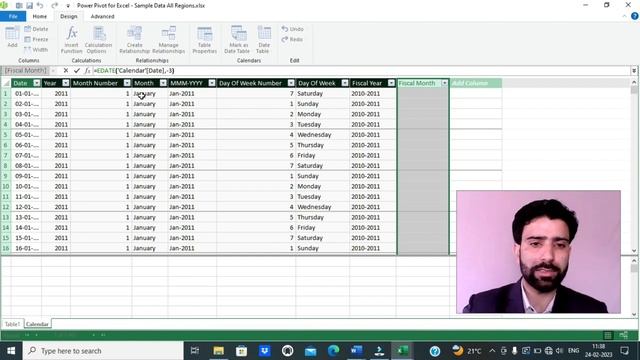Click the Help question mark icon
This screenshot has width=640, height=360.
pos(635,16)
